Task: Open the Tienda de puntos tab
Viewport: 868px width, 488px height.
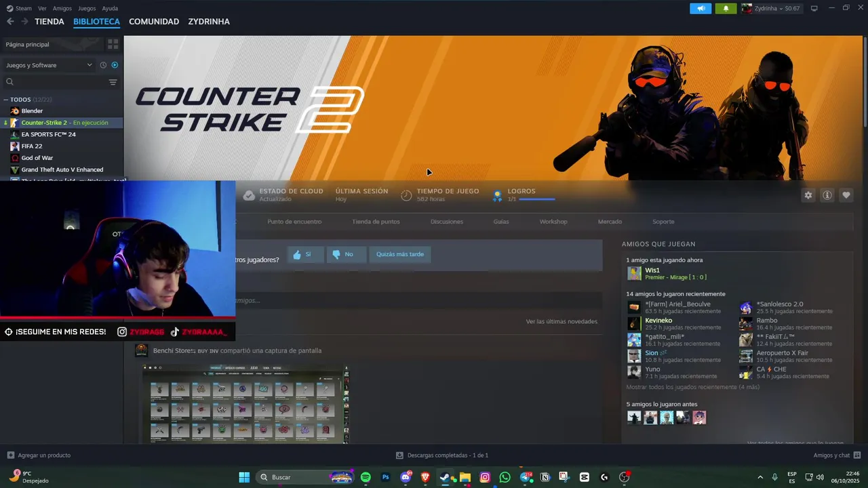Action: click(376, 222)
